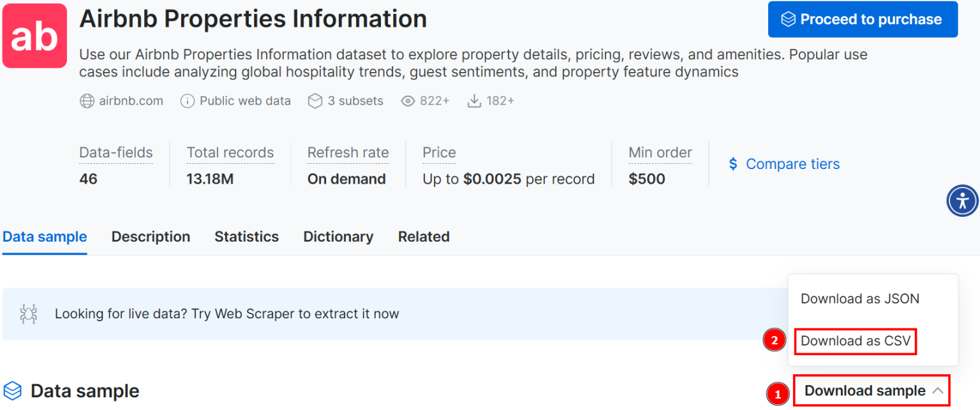Show the Related tab
The image size is (980, 410).
[x=424, y=237]
